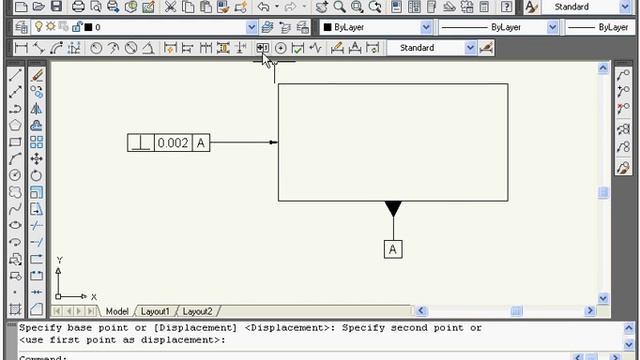Click the Multileader tool icon
The image size is (640, 360).
point(623,75)
